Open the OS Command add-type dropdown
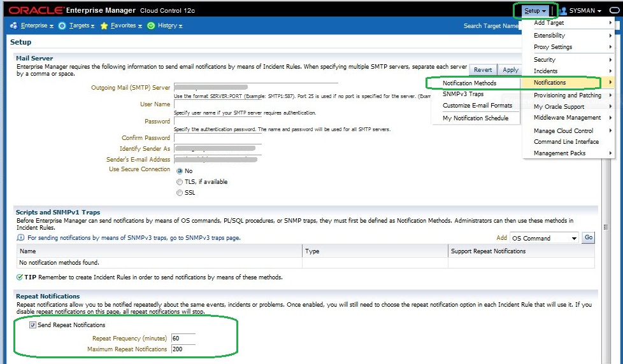 544,238
